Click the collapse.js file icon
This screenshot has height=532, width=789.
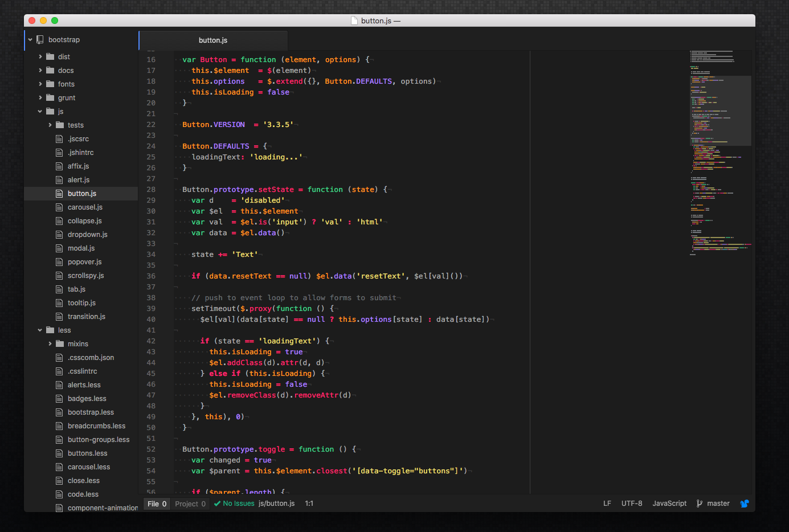tap(59, 221)
